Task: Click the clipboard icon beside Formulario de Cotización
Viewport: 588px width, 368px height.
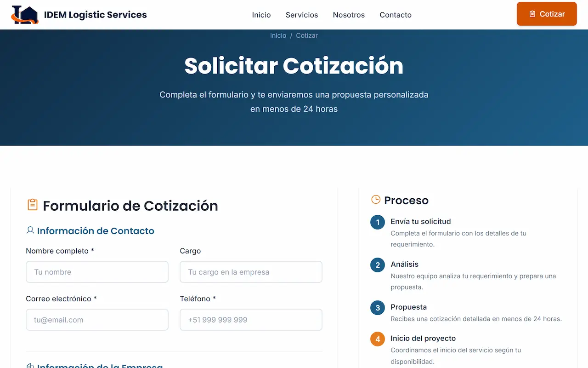Action: (x=32, y=205)
